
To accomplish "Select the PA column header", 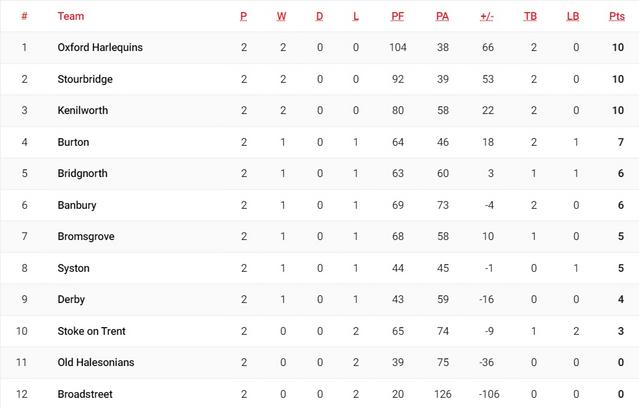I will 442,16.
